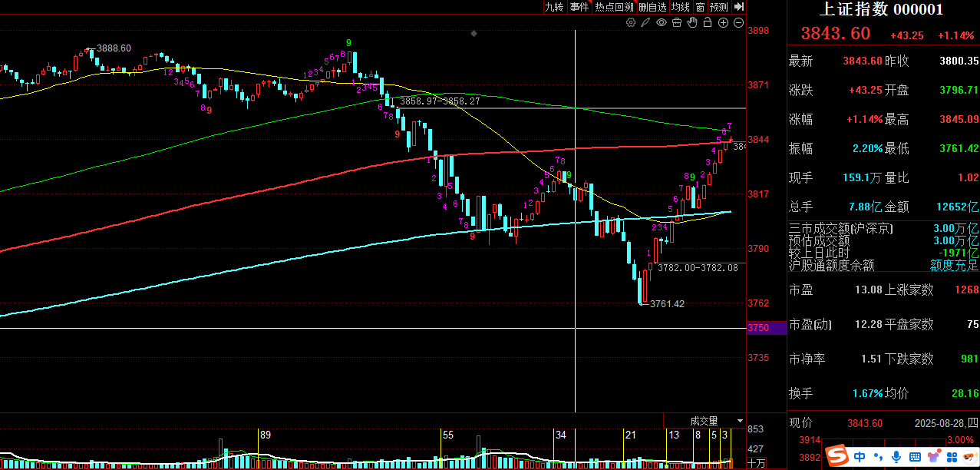980x470 pixels.
Task: Click the volume marker labeled 34
Action: pyautogui.click(x=561, y=435)
